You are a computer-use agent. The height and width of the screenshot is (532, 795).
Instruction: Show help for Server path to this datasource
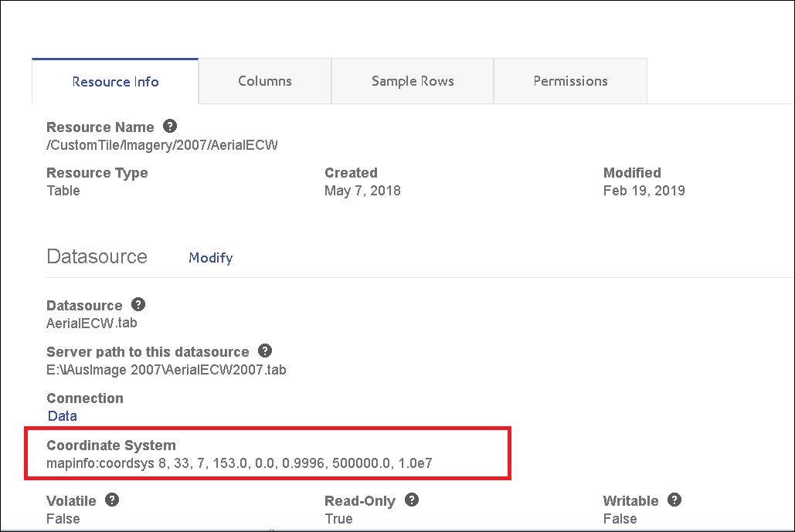[x=265, y=351]
